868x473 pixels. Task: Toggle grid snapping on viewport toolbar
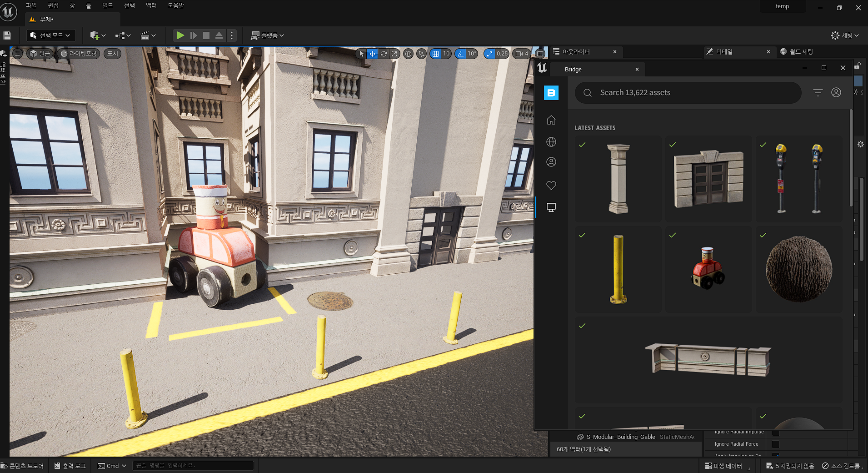435,54
